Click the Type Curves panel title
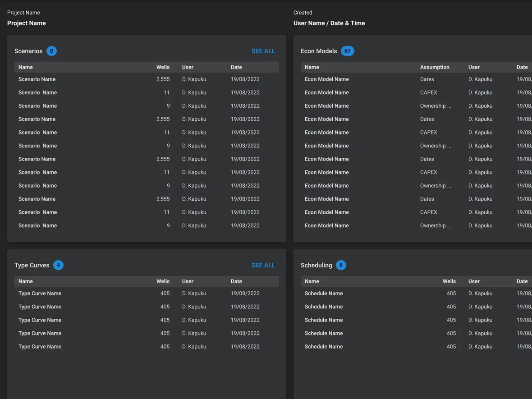Viewport: 532px width, 399px height. pos(32,265)
